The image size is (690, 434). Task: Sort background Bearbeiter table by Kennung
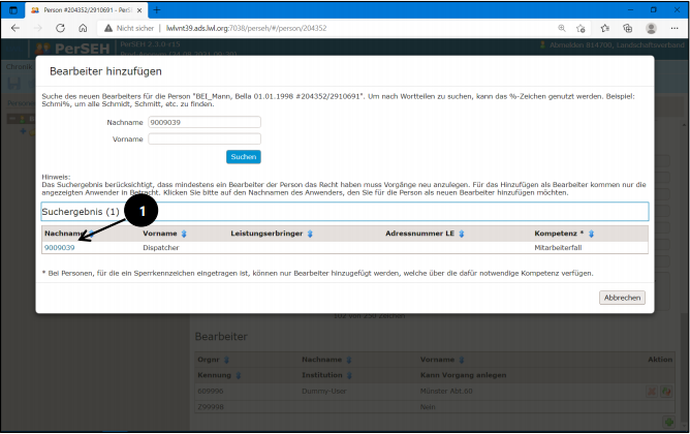point(238,375)
